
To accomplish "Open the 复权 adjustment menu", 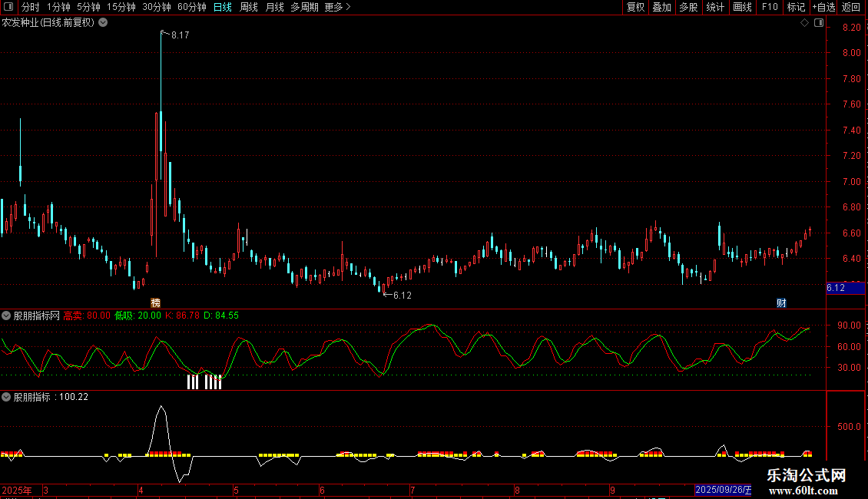I will (x=635, y=7).
